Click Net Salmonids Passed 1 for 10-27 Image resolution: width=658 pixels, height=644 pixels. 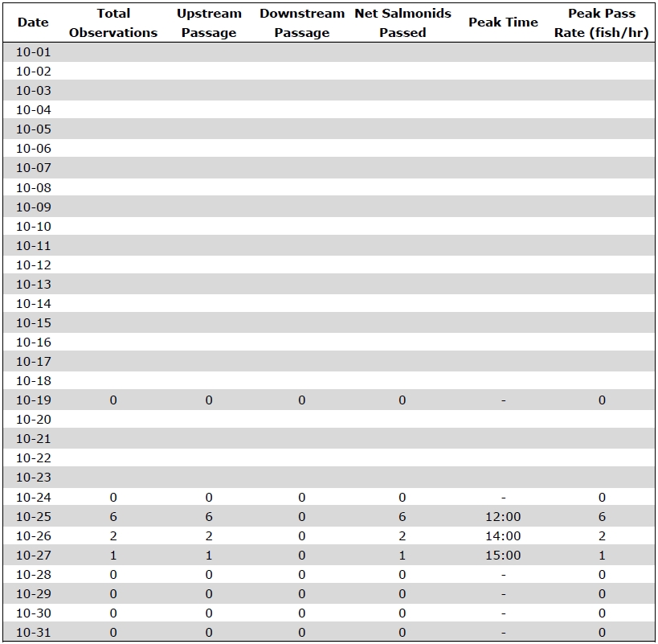click(403, 556)
